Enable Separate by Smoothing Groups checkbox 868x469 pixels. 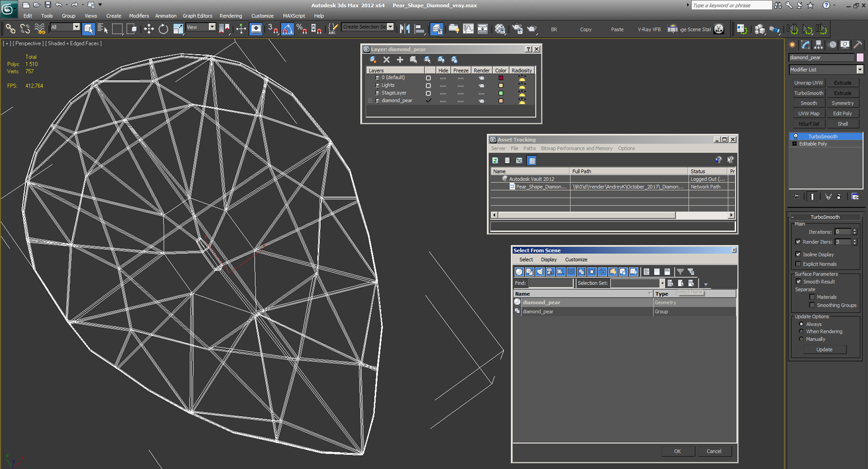[812, 305]
